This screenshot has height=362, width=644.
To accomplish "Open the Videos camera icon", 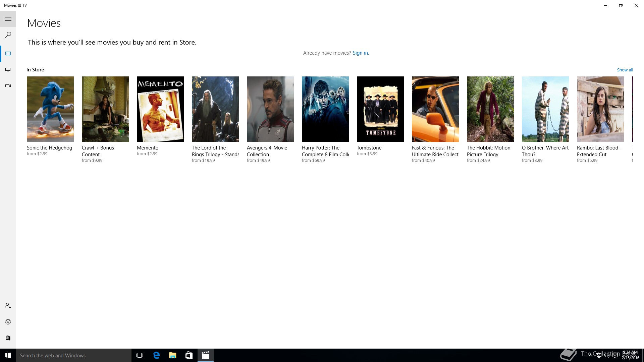I will [8, 86].
